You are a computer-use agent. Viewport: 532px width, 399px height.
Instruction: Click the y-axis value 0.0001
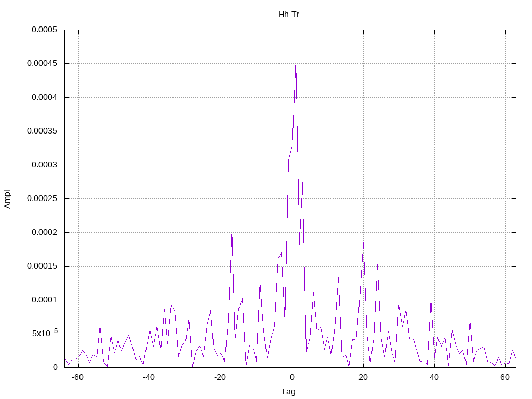[x=45, y=300]
